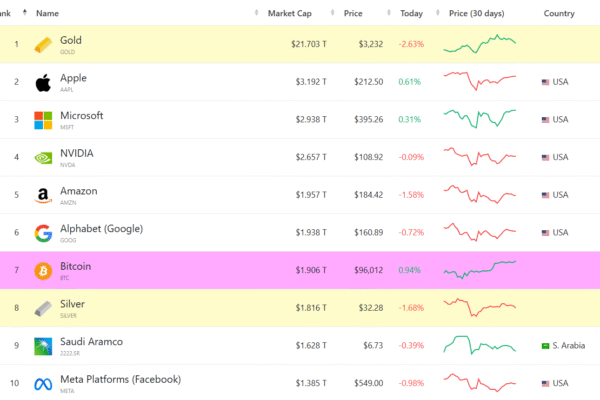Click Microsoft today change 0.31%
The image size is (600, 400).
click(409, 119)
